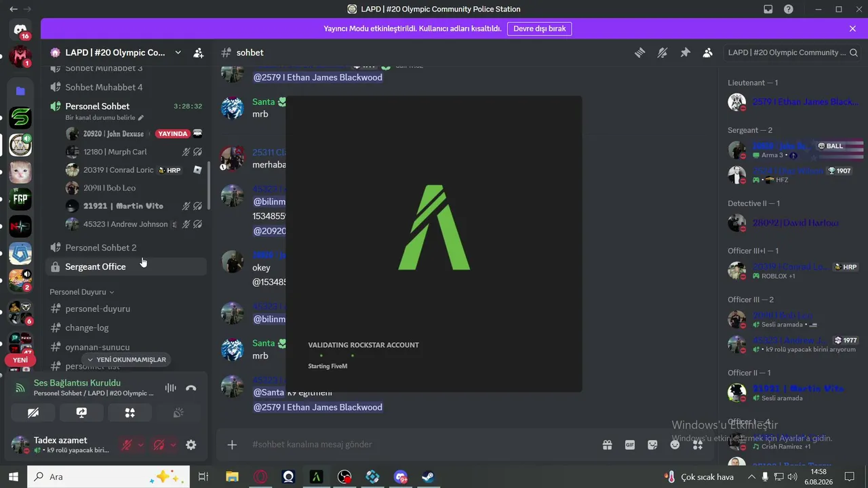Share your screen from voice panel

pyautogui.click(x=81, y=412)
